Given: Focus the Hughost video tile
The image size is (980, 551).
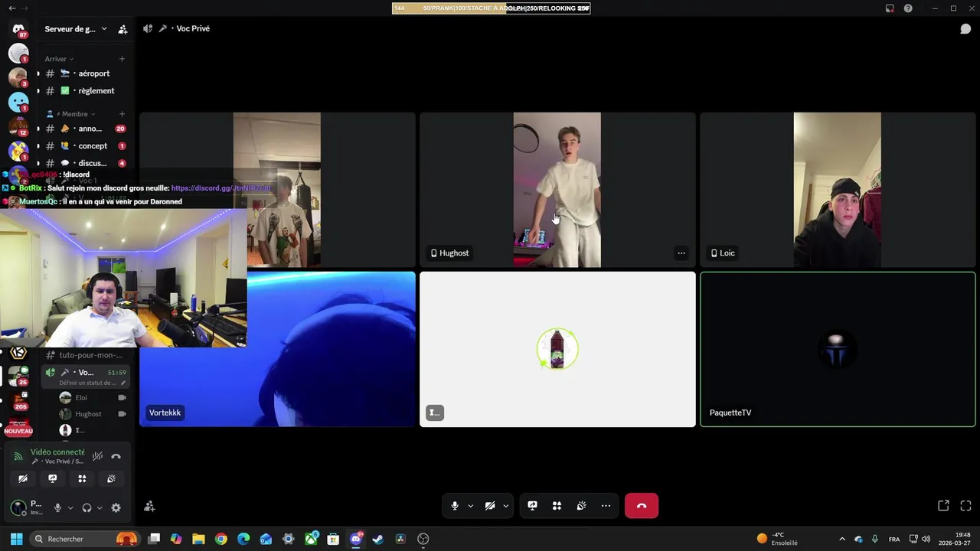Looking at the screenshot, I should [x=557, y=190].
